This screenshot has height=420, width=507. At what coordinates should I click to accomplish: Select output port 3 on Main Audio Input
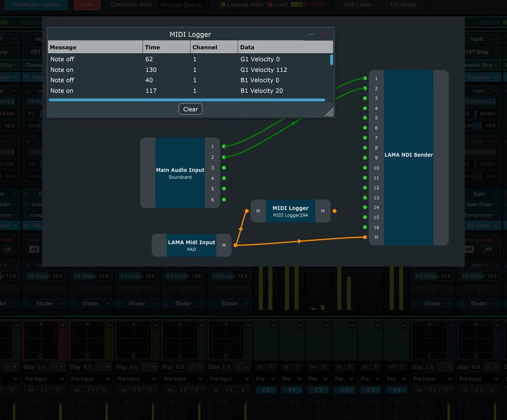tap(224, 168)
